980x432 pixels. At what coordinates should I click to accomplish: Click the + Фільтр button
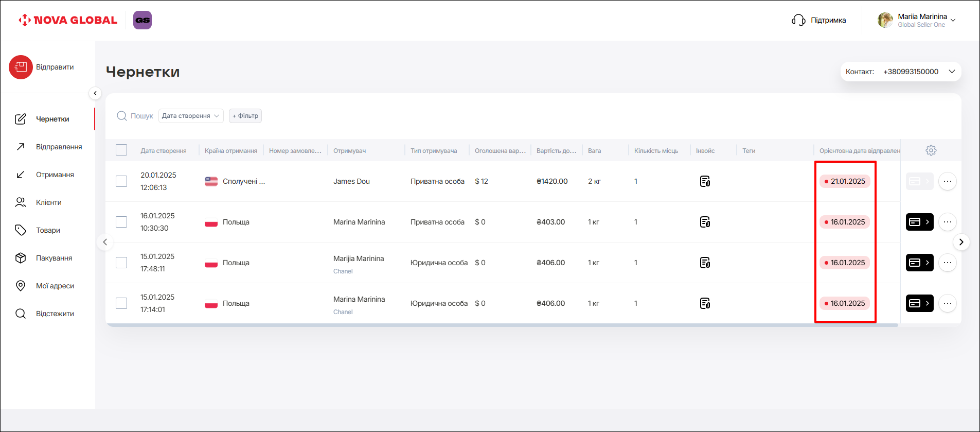tap(245, 116)
